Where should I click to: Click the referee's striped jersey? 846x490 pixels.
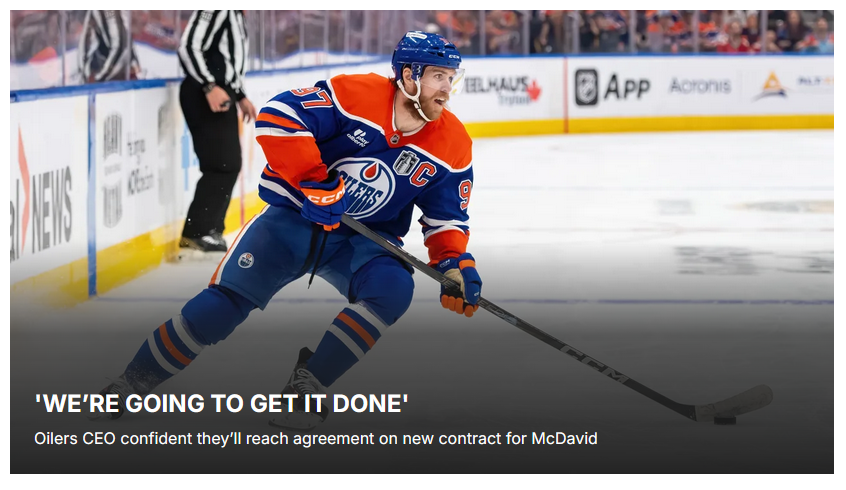click(213, 49)
